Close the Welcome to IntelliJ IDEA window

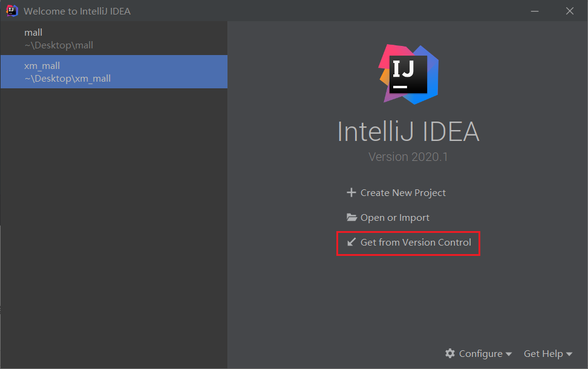[570, 11]
